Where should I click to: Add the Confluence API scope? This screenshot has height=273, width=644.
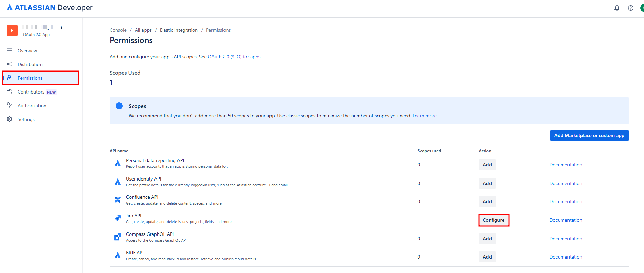tap(487, 201)
